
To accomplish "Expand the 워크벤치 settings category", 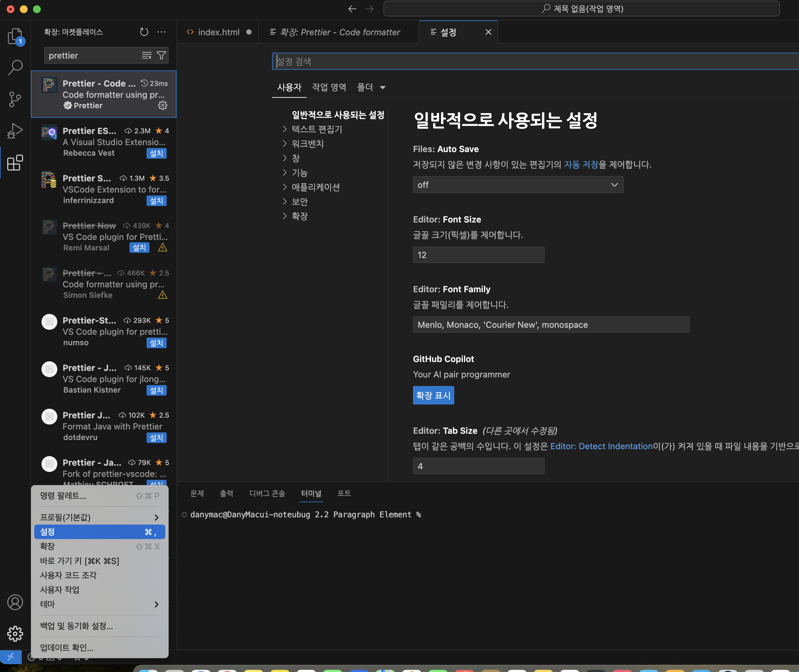I will coord(307,143).
